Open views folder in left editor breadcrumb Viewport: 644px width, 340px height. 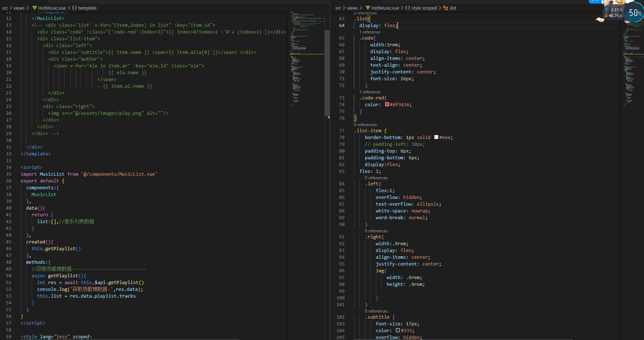coord(19,8)
